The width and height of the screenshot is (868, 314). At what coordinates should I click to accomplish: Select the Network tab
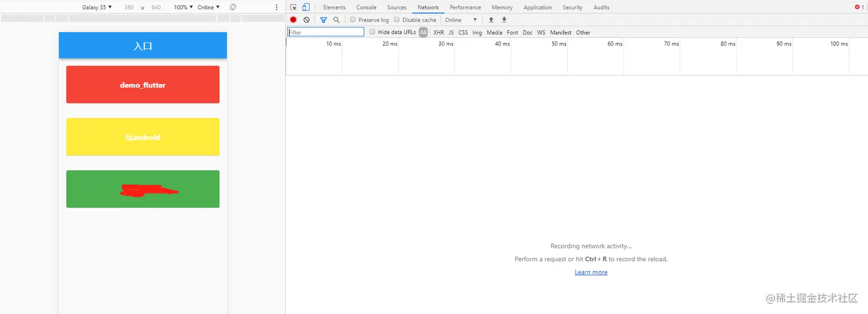click(428, 7)
